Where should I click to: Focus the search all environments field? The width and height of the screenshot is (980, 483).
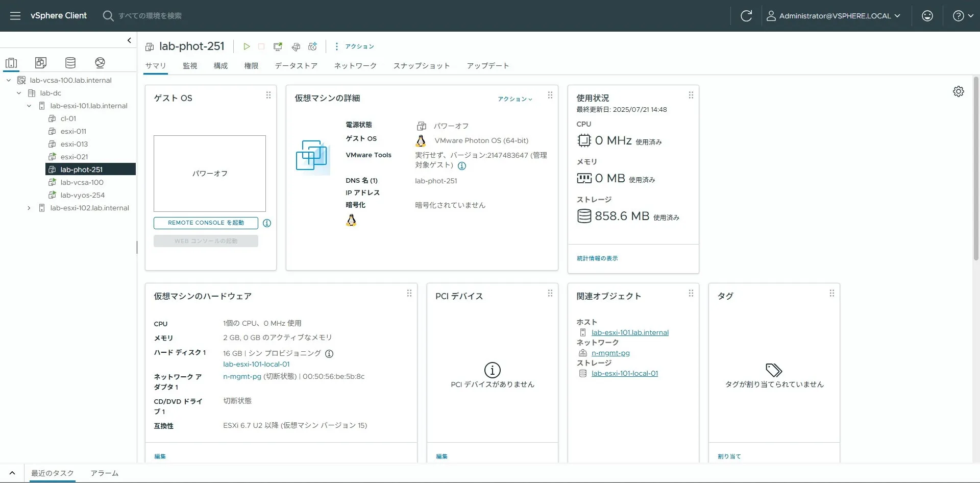(x=150, y=16)
